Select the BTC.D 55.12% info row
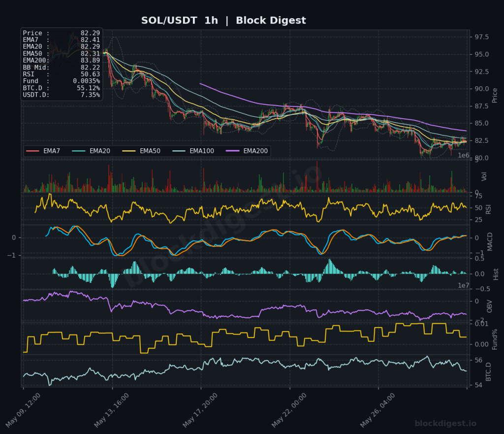The width and height of the screenshot is (504, 434). tap(62, 88)
